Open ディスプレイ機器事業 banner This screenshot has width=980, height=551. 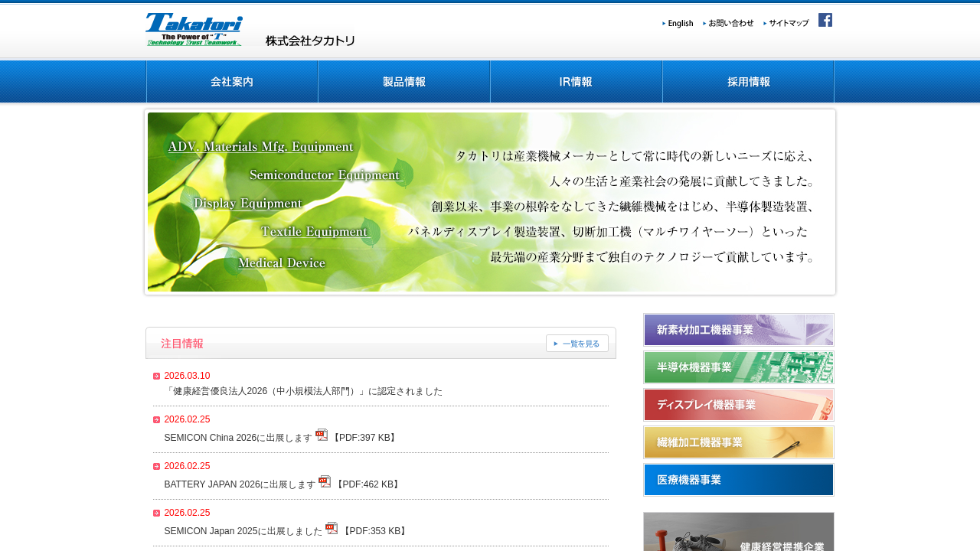(739, 405)
